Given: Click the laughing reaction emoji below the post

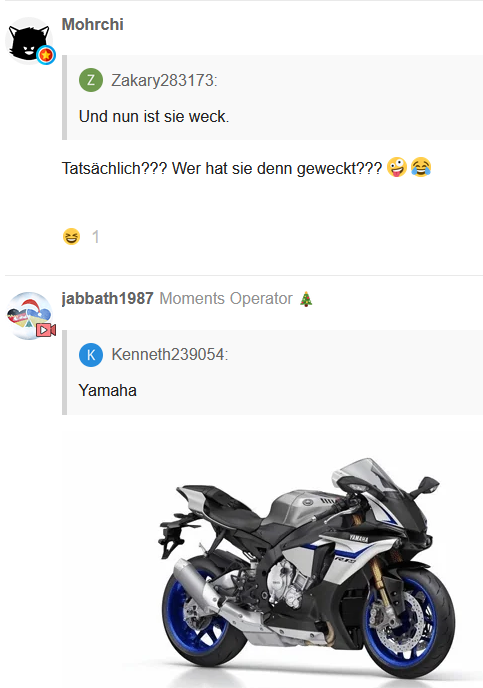Looking at the screenshot, I should point(72,237).
